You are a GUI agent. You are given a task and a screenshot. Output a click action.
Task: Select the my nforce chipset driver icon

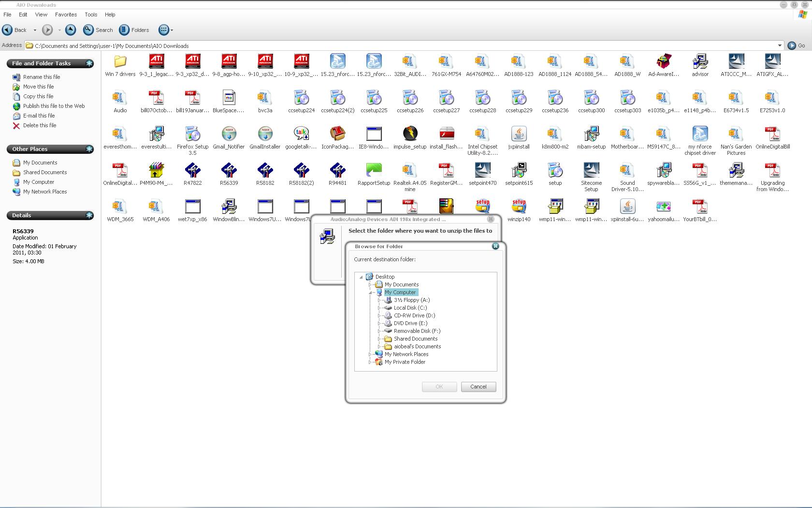point(700,134)
